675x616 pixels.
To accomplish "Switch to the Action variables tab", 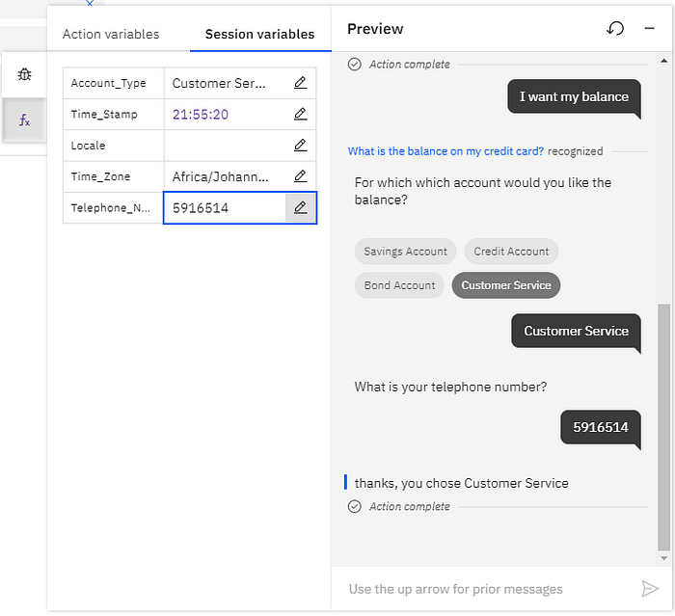I will click(x=111, y=35).
